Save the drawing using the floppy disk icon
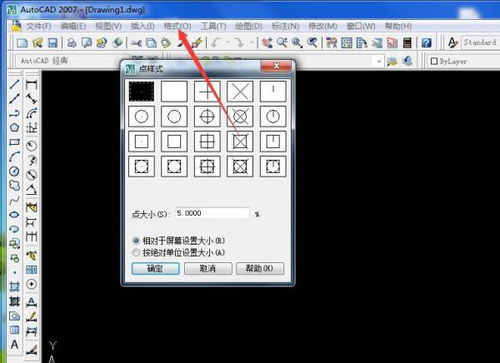Viewport: 500px width, 363px height. 53,43
